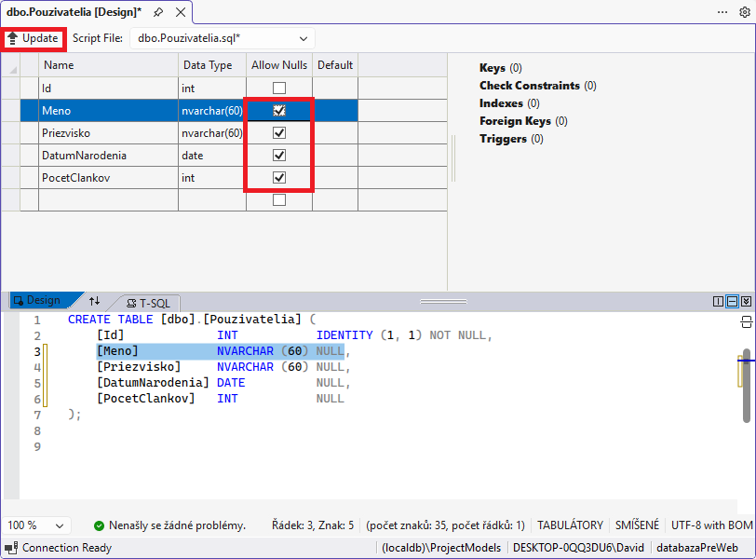Edit data type of DatumNarodenia (date)
The width and height of the screenshot is (756, 559).
[212, 156]
